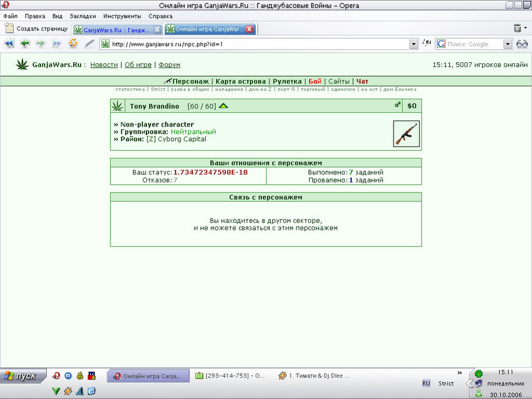Click the одиночки sublink
The height and width of the screenshot is (399, 532).
pyautogui.click(x=343, y=89)
